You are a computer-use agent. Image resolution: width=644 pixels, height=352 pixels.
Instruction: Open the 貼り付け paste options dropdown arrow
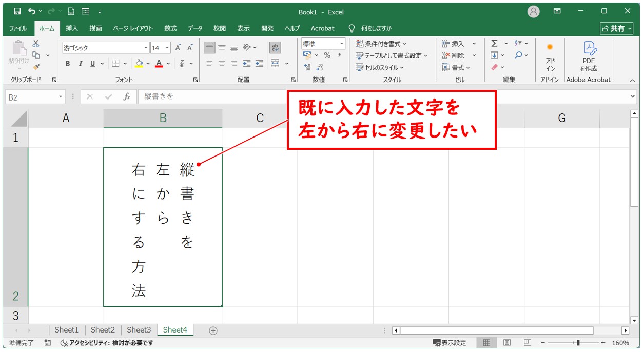pyautogui.click(x=19, y=69)
